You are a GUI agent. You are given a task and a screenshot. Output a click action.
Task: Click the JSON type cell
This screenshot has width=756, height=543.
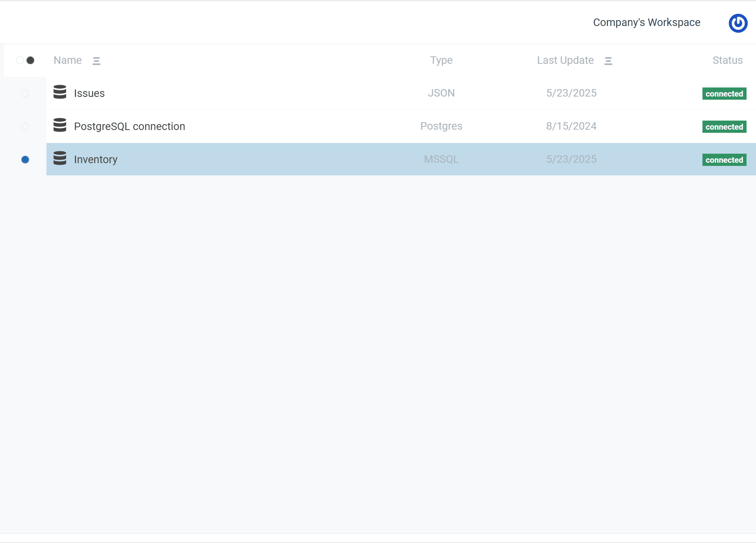(441, 93)
